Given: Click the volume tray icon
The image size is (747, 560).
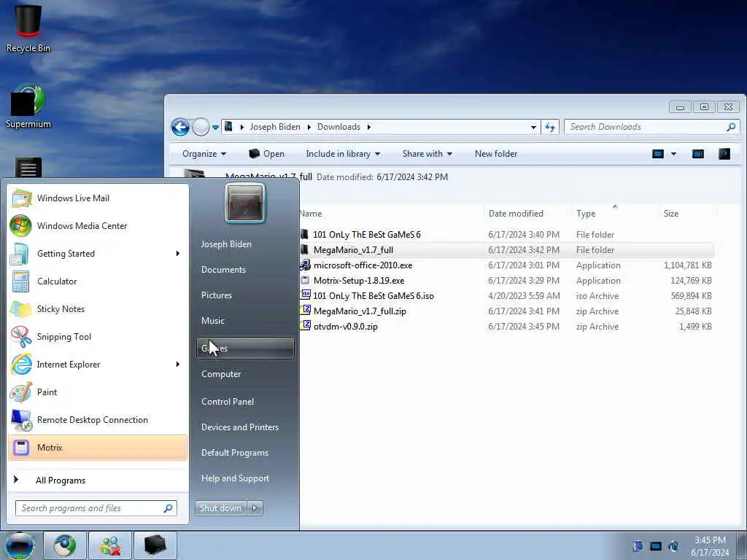Looking at the screenshot, I should (673, 546).
